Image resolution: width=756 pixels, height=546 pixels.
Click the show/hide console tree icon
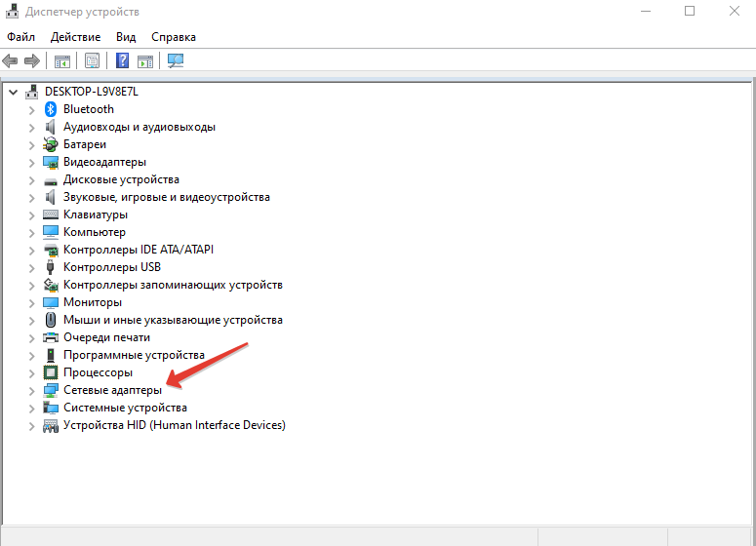[62, 61]
